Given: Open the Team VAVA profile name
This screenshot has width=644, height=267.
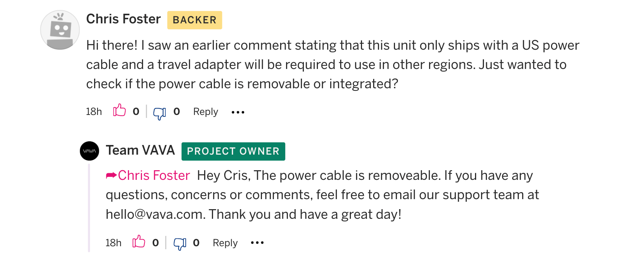Looking at the screenshot, I should point(140,150).
